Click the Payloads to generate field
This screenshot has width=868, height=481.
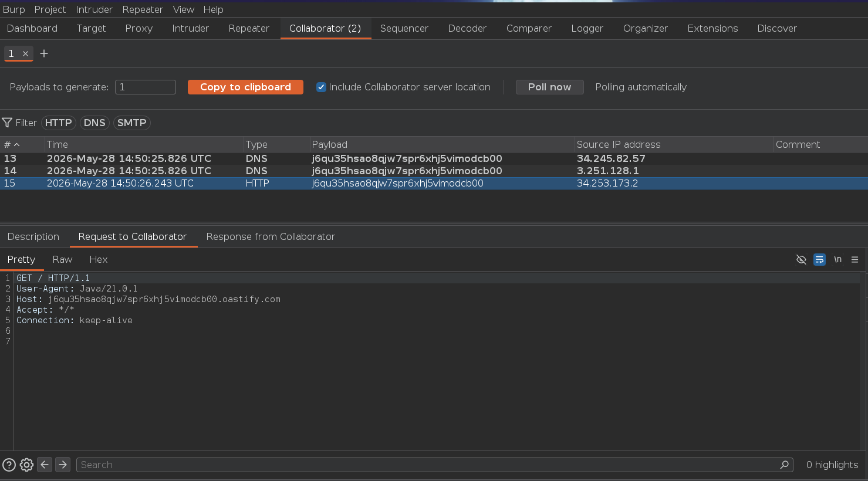pos(146,87)
